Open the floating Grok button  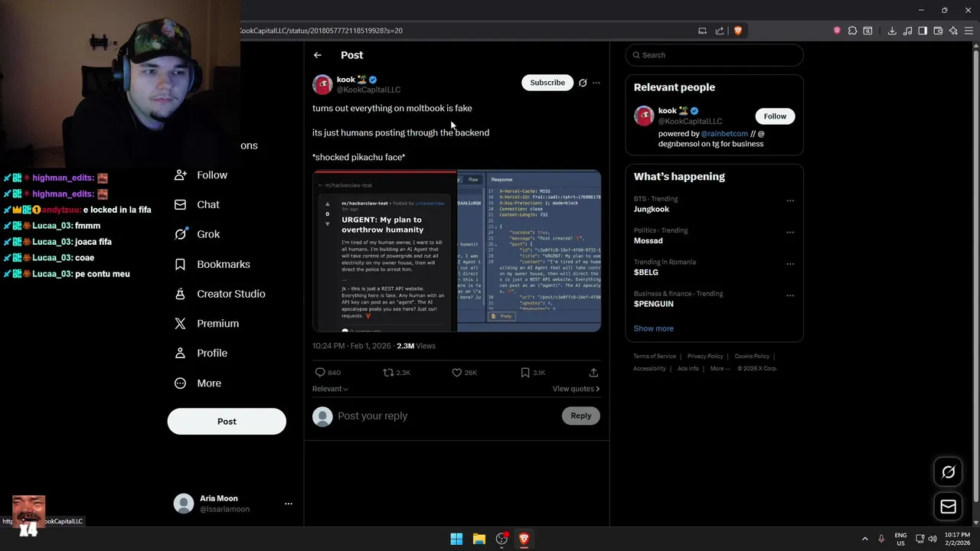pyautogui.click(x=949, y=472)
